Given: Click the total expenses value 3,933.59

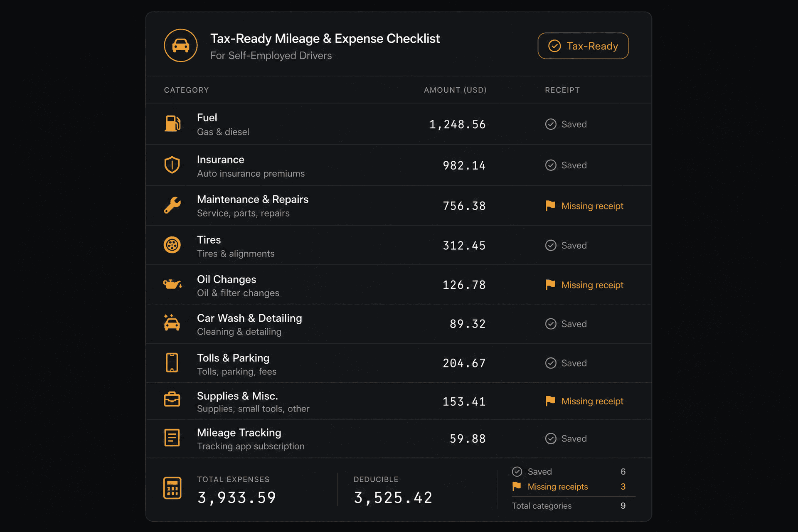Looking at the screenshot, I should (236, 498).
